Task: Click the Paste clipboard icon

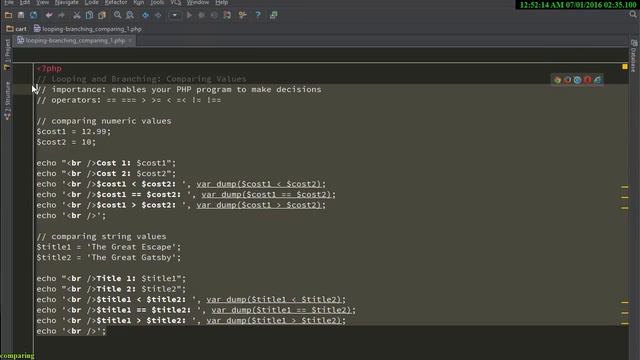Action: pos(102,15)
